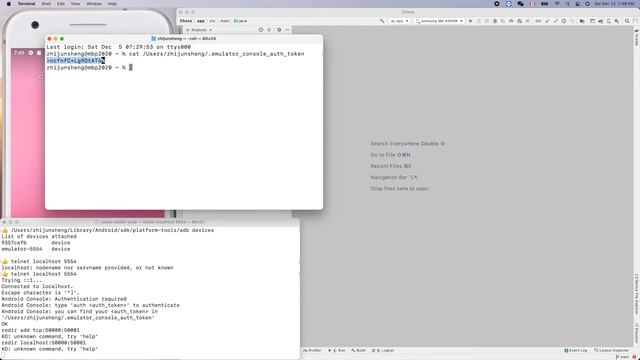
Task: Open the Terminal app menu
Action: (26, 4)
